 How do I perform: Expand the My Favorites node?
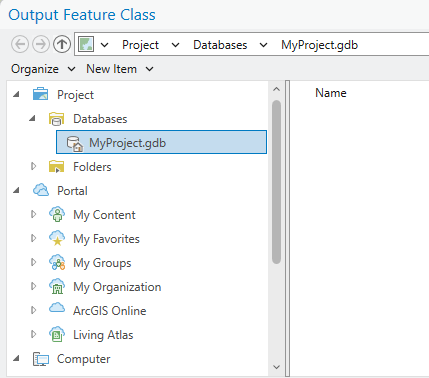tap(33, 238)
